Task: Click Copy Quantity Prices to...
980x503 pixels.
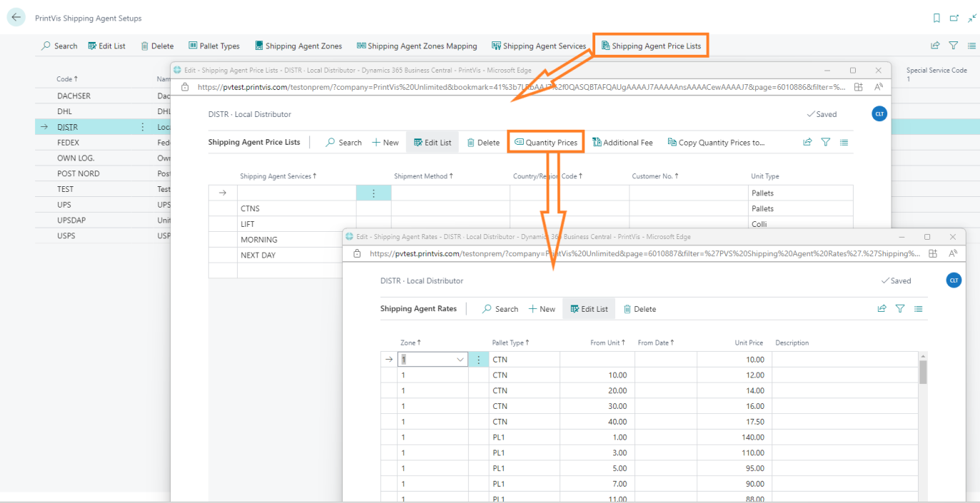Action: (716, 143)
